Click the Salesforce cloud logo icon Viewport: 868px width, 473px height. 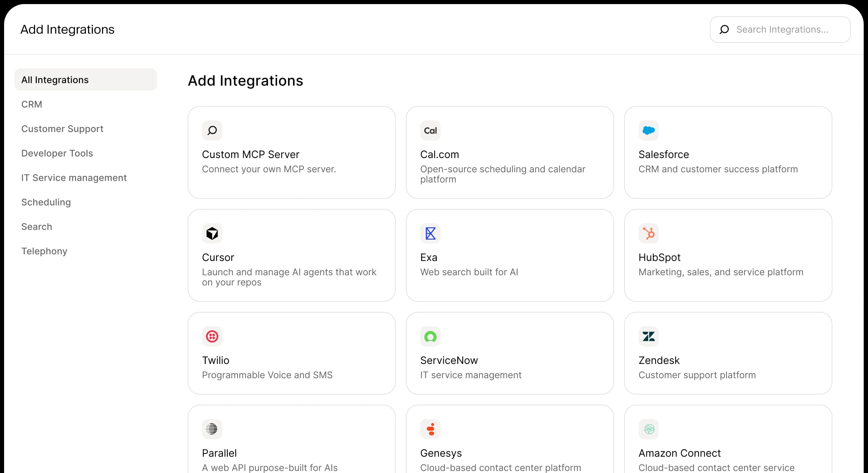(x=648, y=130)
